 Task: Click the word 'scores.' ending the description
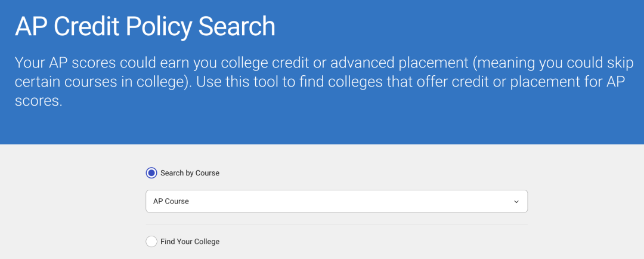coord(38,101)
